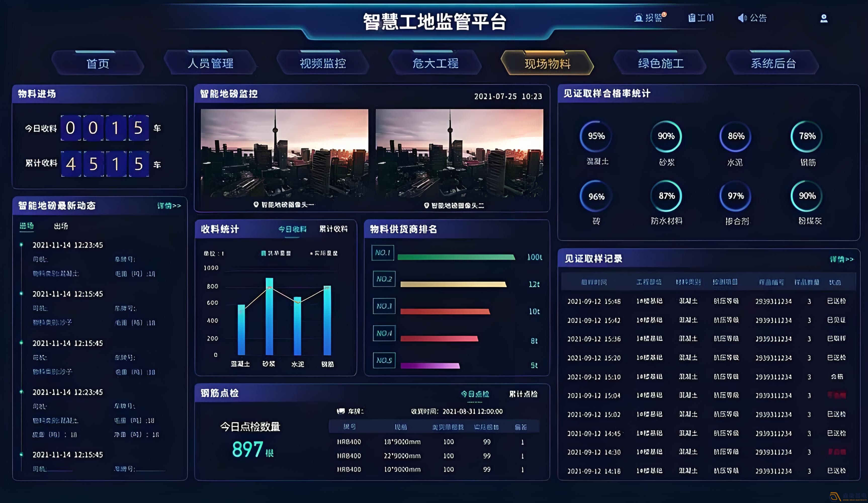Click the 公告 (Announcement) speaker icon
The width and height of the screenshot is (868, 503).
coord(741,17)
